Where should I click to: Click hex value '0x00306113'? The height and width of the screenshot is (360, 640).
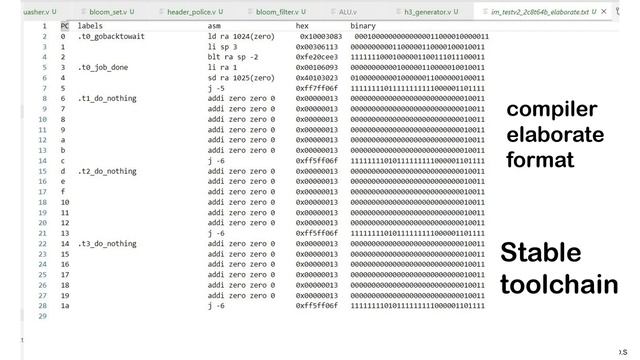[x=317, y=47]
